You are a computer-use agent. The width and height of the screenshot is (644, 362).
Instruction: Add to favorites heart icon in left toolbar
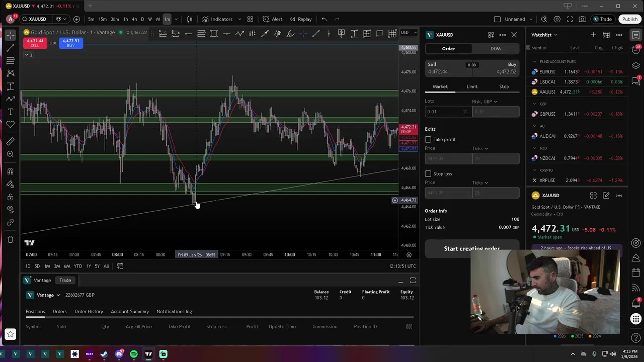11,124
